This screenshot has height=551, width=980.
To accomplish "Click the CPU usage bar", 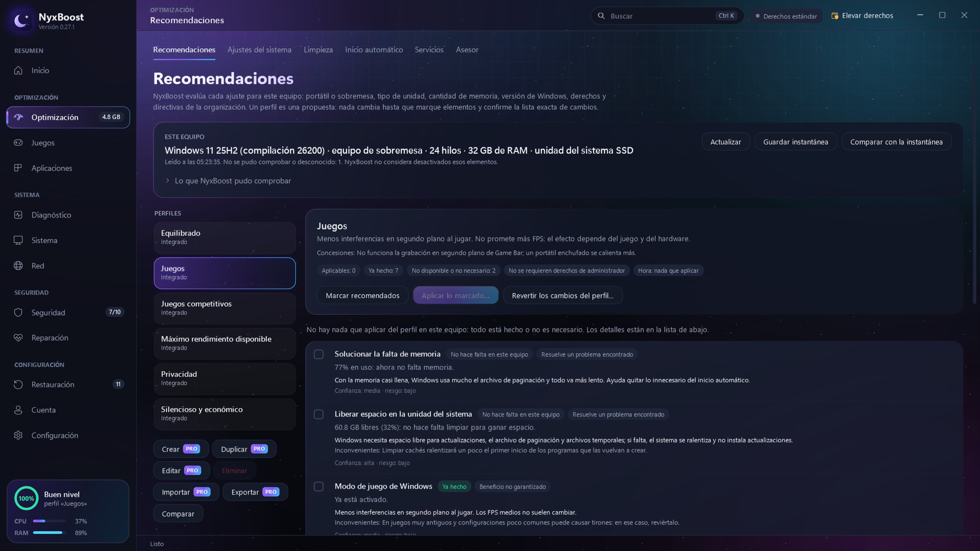I will coord(49,521).
